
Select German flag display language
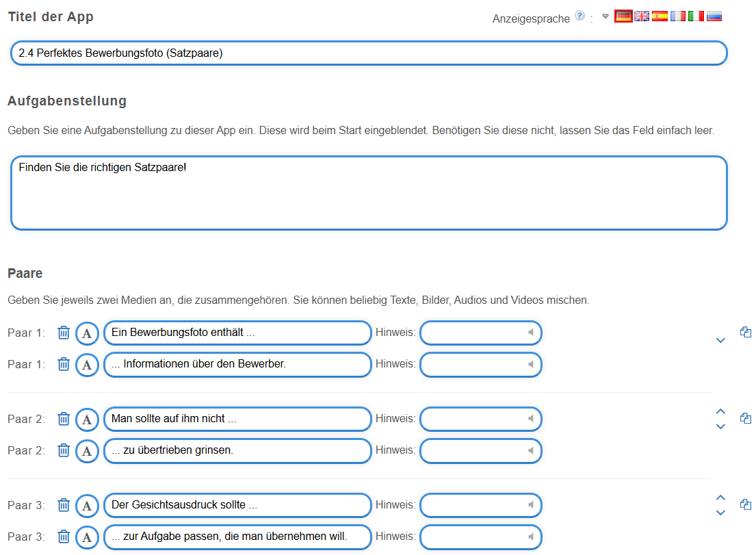click(x=623, y=16)
